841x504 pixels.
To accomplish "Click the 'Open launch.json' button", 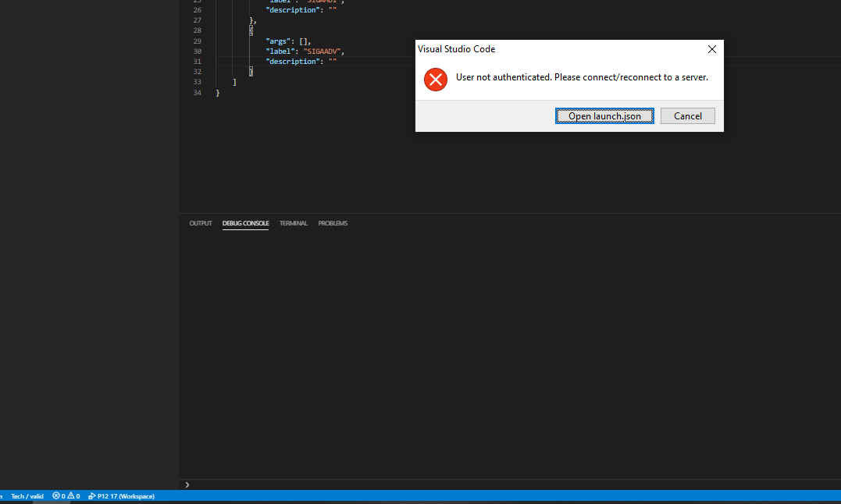I will 604,115.
